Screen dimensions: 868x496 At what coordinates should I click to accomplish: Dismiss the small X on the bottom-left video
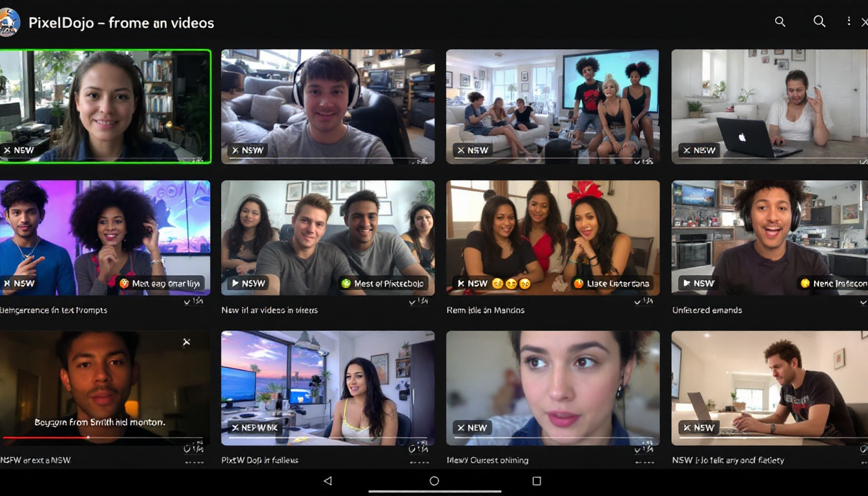(187, 342)
